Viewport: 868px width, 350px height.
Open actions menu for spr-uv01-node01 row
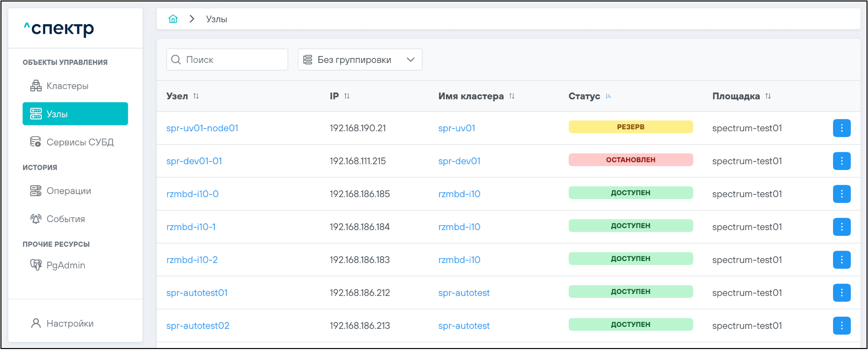pyautogui.click(x=841, y=128)
